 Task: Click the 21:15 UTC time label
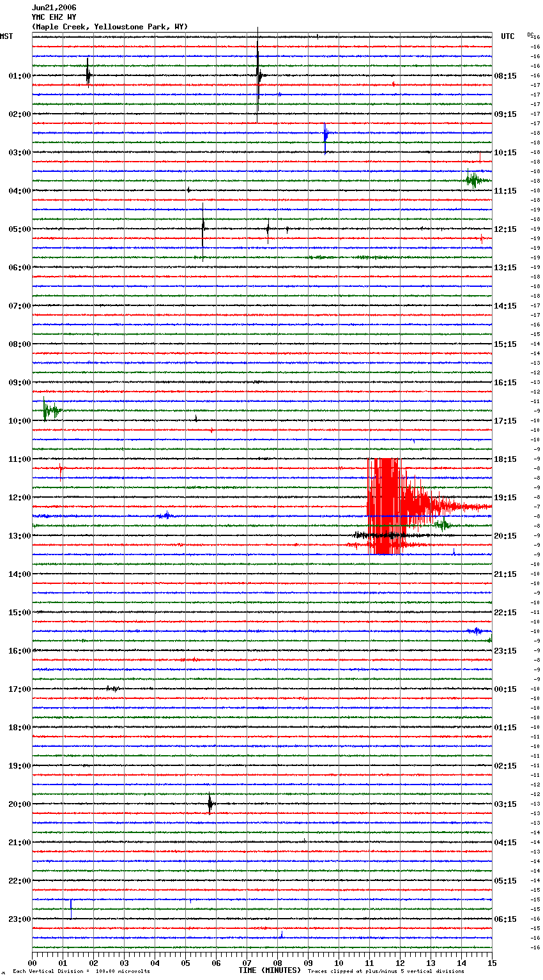click(x=505, y=574)
